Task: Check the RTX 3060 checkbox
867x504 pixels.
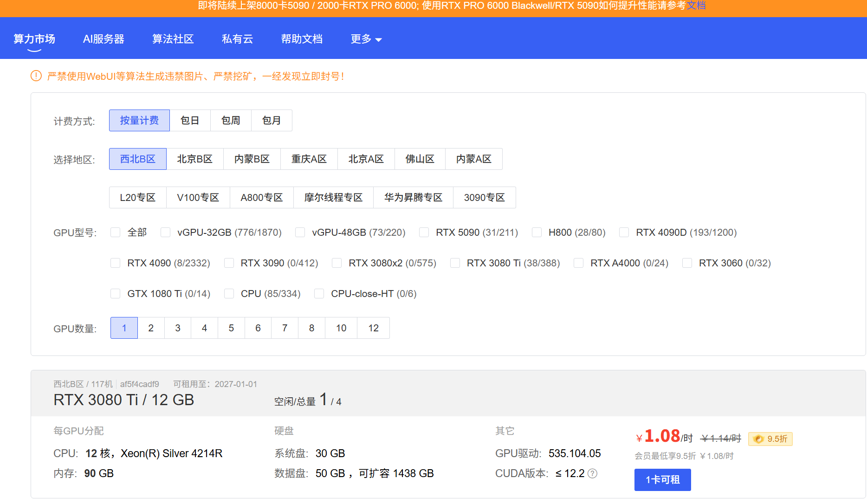Action: (x=687, y=263)
